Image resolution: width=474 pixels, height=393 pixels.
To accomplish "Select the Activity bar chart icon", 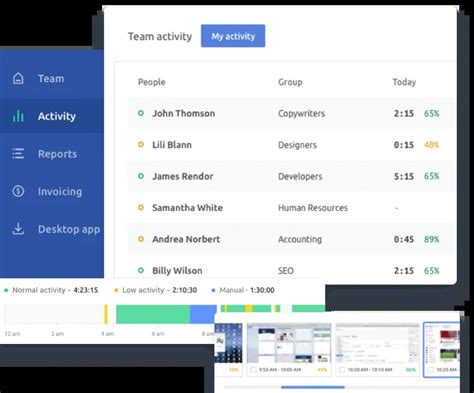I will pyautogui.click(x=18, y=116).
